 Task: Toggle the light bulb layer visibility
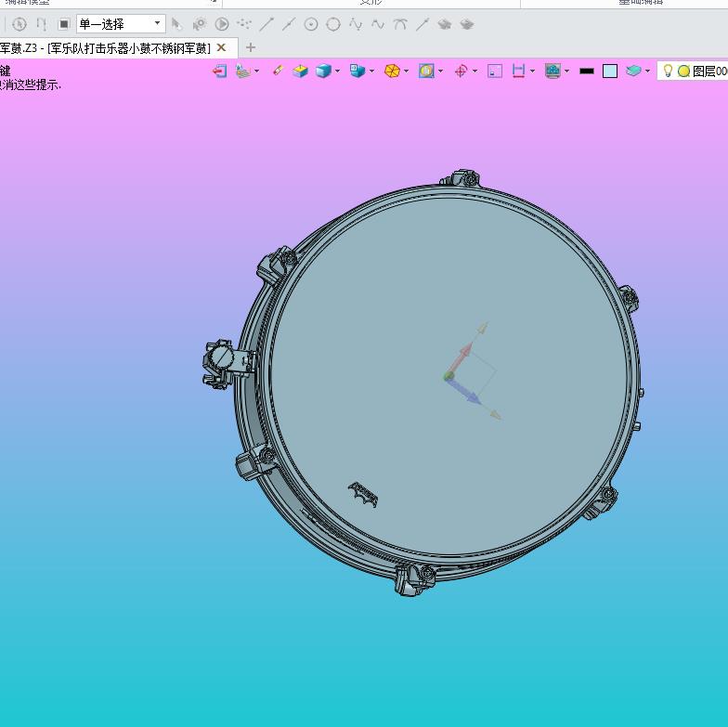[668, 71]
